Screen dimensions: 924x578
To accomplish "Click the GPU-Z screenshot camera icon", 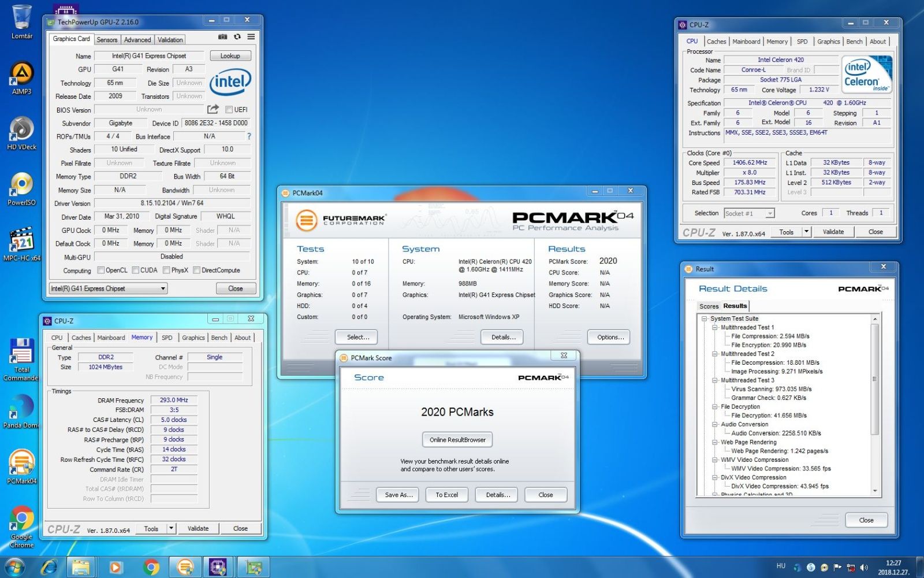I will pos(222,37).
